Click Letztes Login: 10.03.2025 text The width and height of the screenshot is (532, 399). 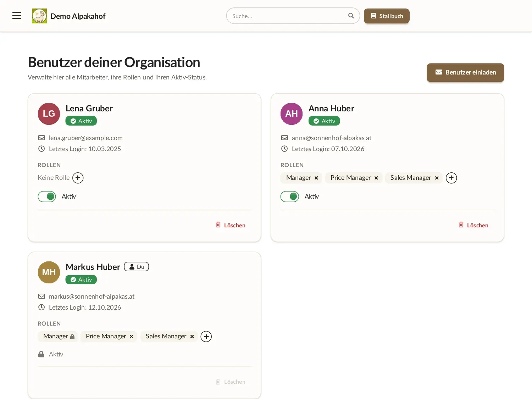point(85,149)
